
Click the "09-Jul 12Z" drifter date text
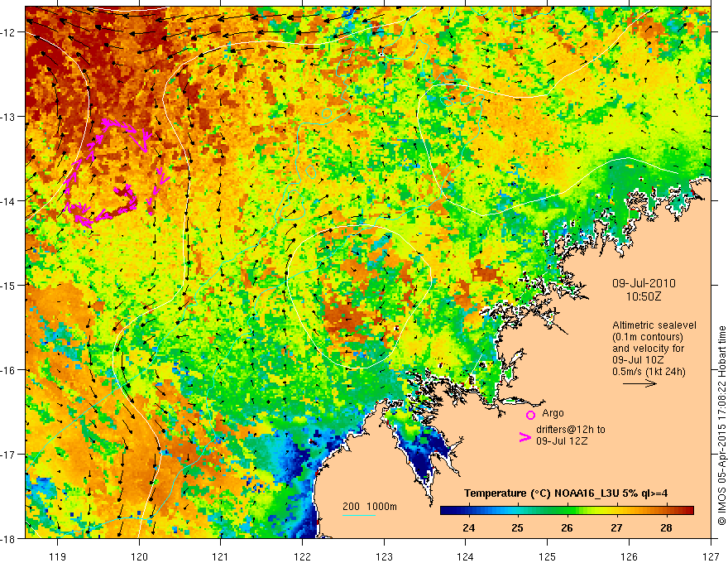[562, 441]
